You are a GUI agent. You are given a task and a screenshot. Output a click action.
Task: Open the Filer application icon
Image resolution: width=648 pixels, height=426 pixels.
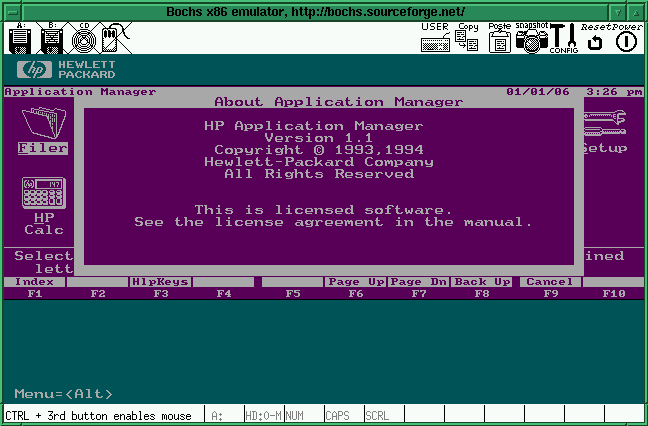43,130
